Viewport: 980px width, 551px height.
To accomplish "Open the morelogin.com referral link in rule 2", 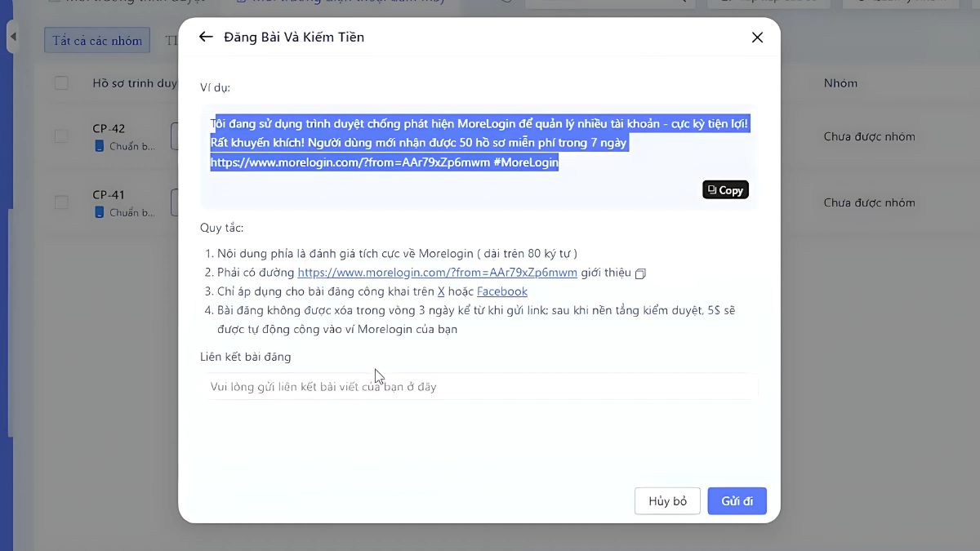I will coord(437,273).
